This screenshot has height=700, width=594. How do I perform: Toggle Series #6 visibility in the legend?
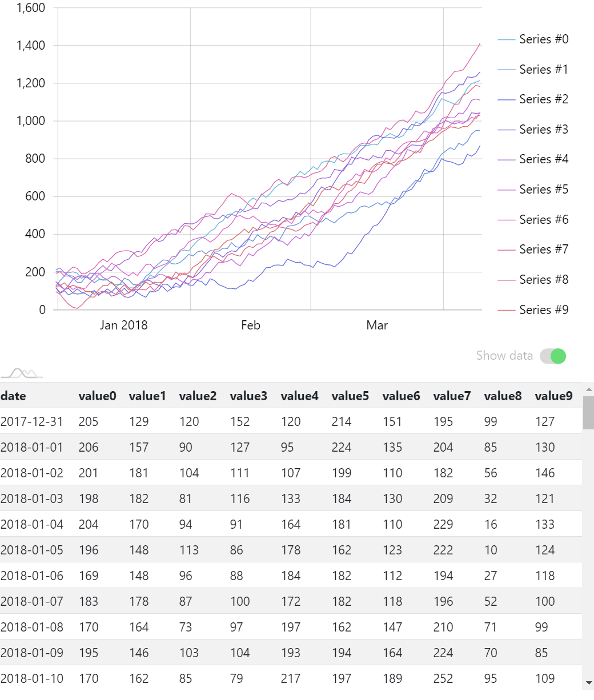[x=540, y=219]
